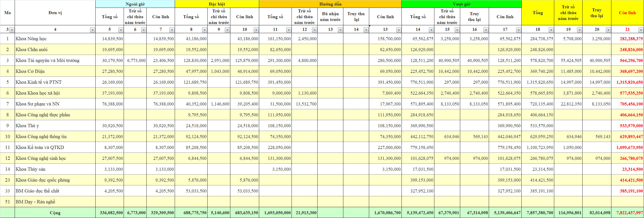Open filter dropdown for red column 21

tap(641, 30)
